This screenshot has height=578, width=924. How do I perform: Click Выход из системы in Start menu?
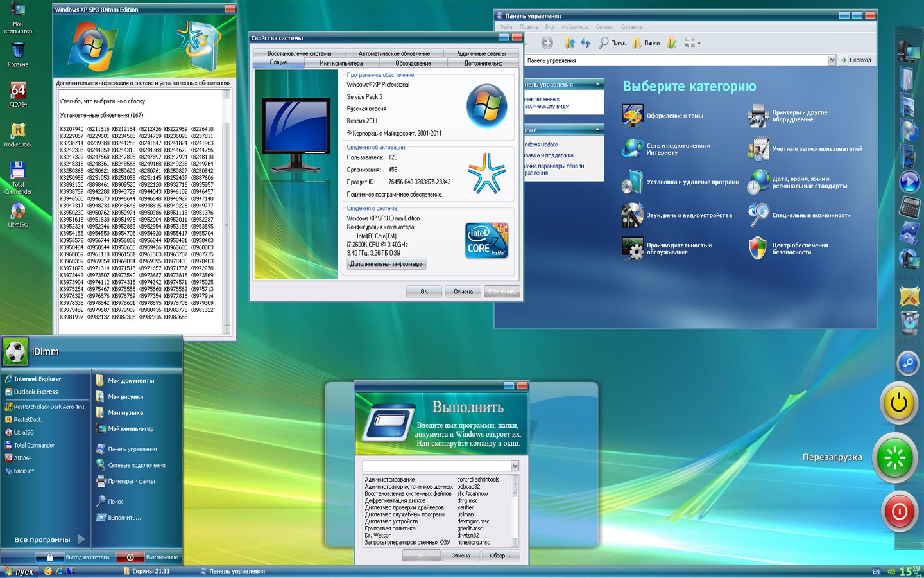(x=74, y=557)
